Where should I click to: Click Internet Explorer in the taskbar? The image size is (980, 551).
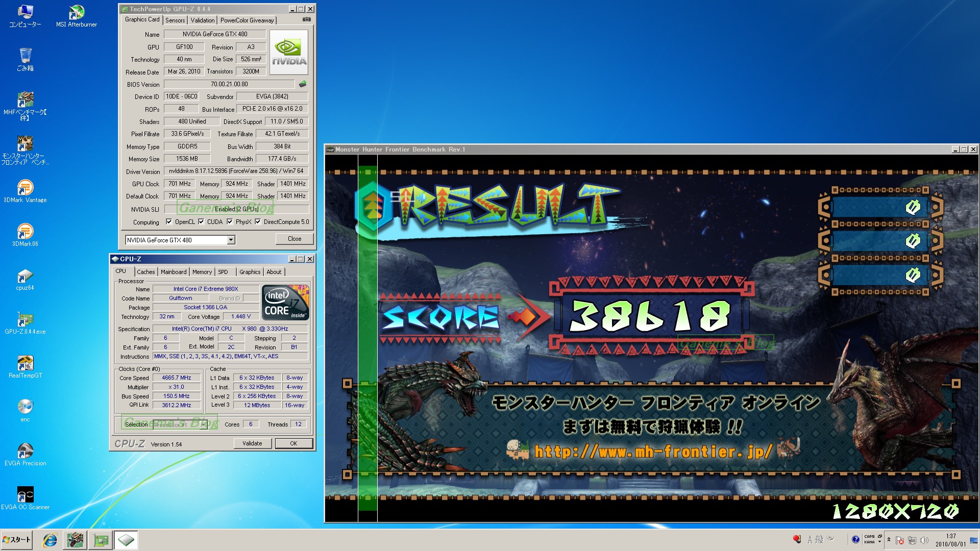pyautogui.click(x=50, y=540)
